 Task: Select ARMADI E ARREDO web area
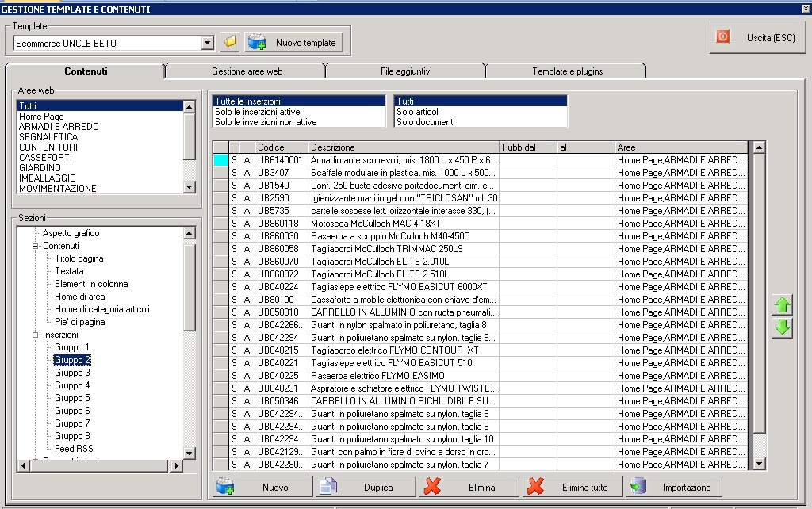click(x=101, y=127)
